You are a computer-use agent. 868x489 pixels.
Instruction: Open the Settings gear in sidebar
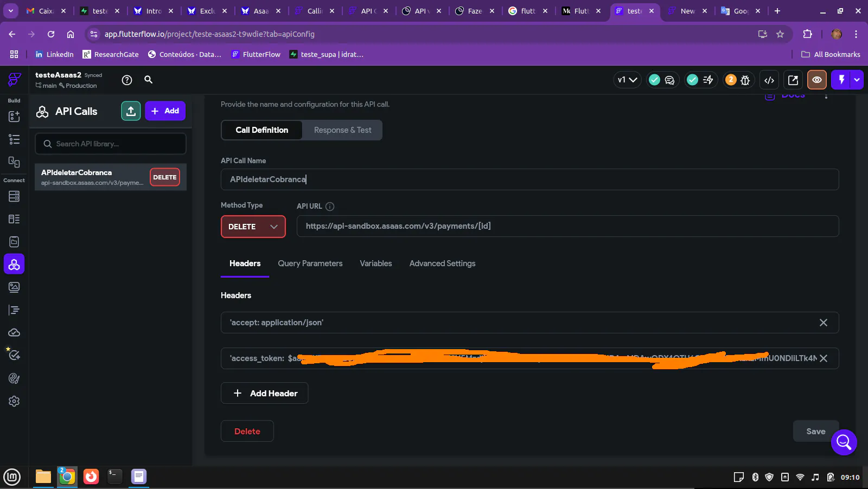coord(14,401)
